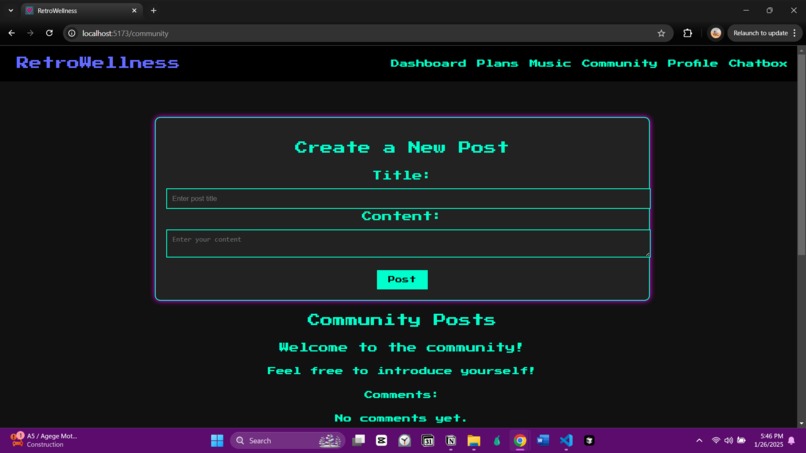Switch to Chrome on the taskbar
The height and width of the screenshot is (453, 806).
520,441
